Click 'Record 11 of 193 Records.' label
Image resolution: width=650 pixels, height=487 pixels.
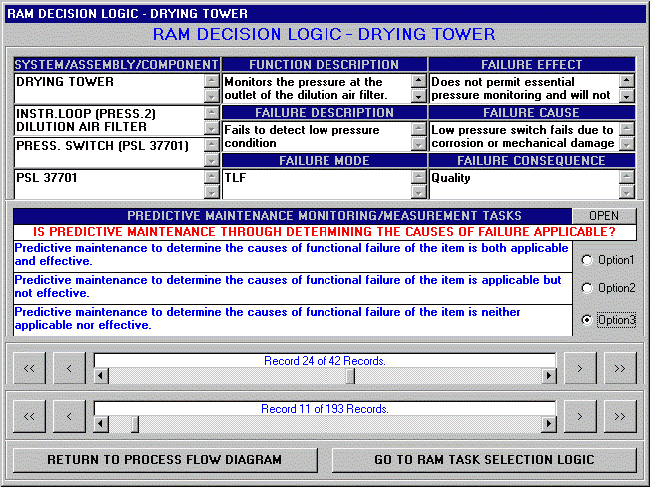tap(325, 409)
